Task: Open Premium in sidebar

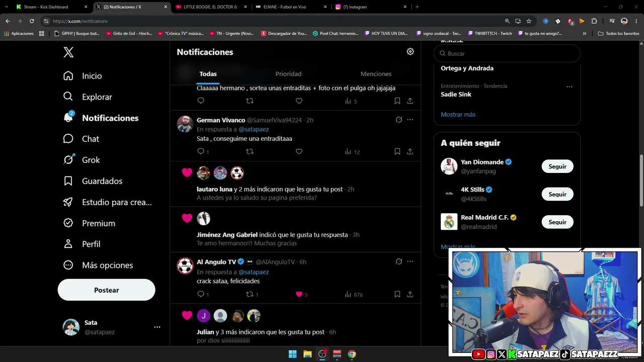Action: pyautogui.click(x=89, y=223)
